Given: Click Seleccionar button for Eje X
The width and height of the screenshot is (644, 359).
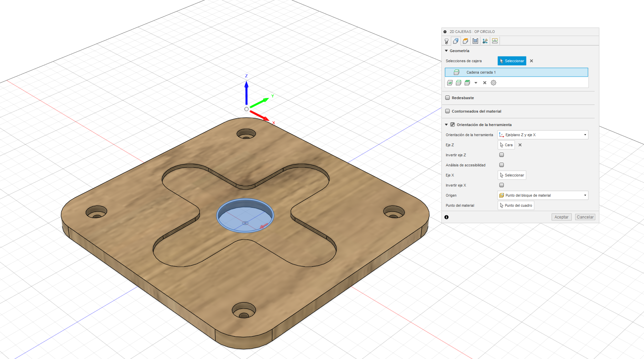Looking at the screenshot, I should (512, 175).
